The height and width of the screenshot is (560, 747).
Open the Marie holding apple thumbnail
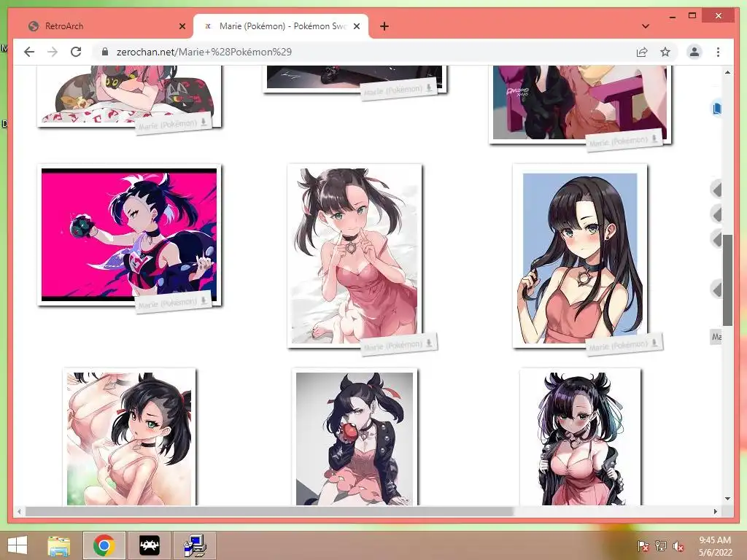355,437
